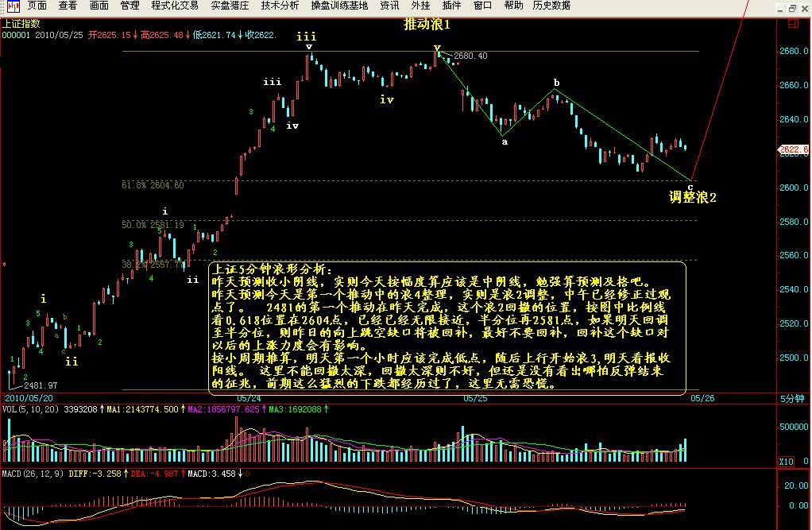
Task: Open the 实盘港庄 menu
Action: [x=230, y=6]
